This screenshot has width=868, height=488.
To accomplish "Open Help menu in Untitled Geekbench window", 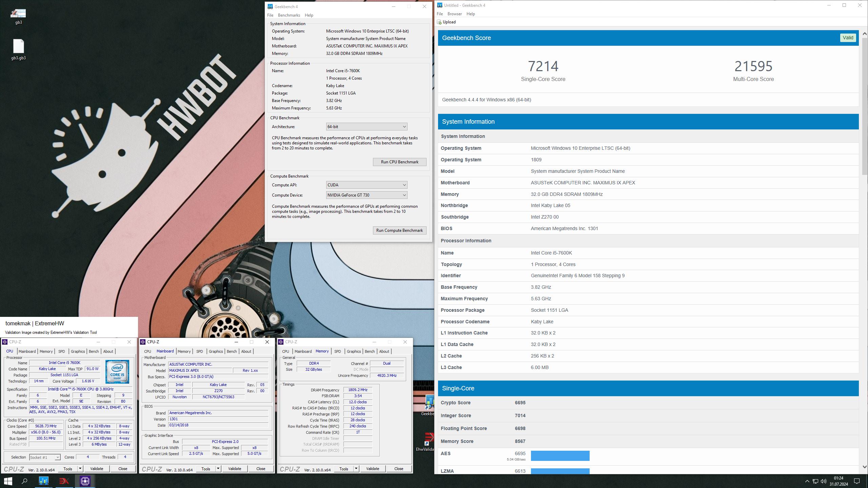I will click(x=471, y=14).
